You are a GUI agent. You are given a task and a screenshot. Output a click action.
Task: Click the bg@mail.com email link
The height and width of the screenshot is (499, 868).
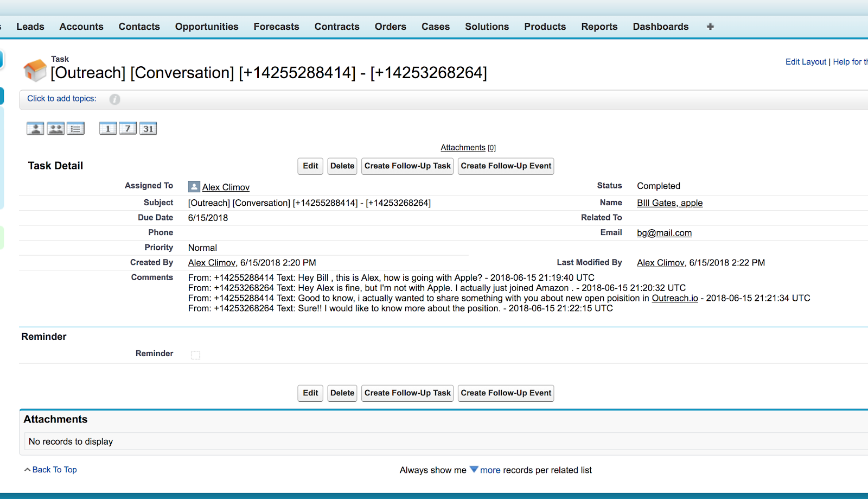pos(664,233)
